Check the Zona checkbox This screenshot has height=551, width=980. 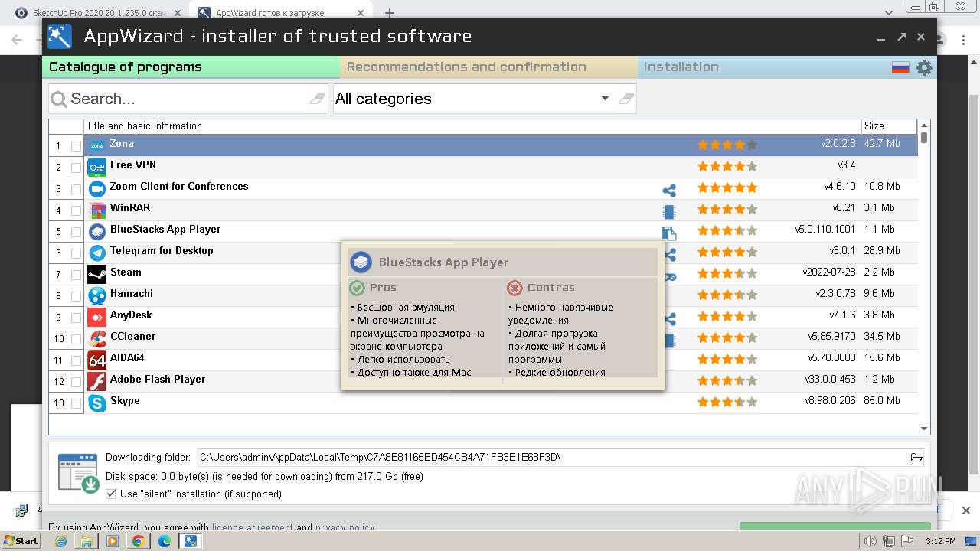[x=76, y=146]
